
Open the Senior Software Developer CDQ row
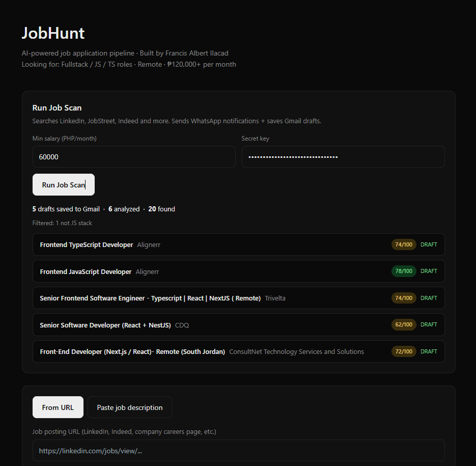[x=239, y=325]
